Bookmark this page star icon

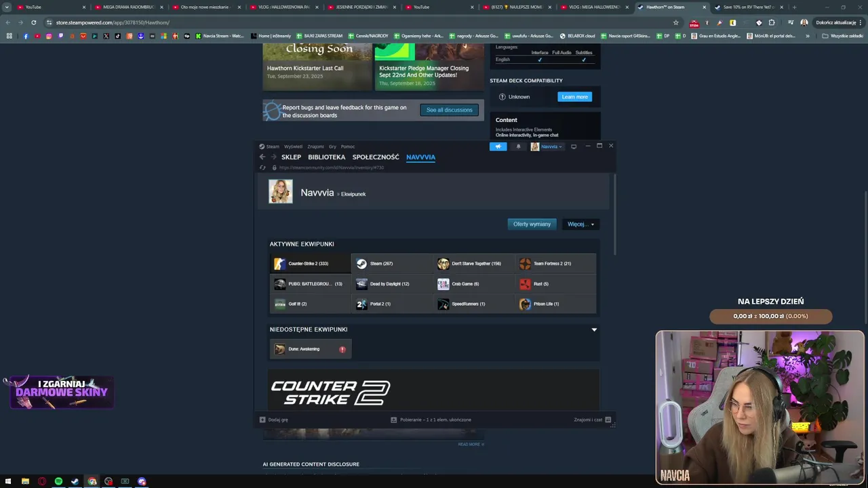coord(675,22)
